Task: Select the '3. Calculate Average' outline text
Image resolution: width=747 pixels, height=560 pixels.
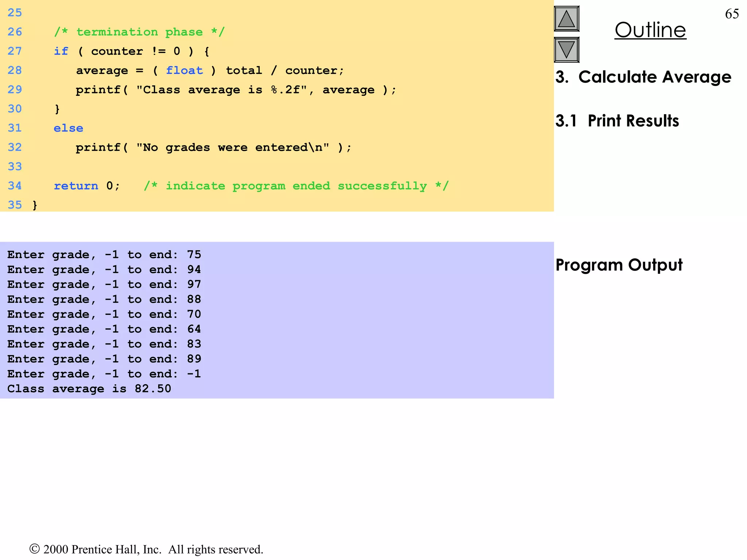Action: pos(643,77)
